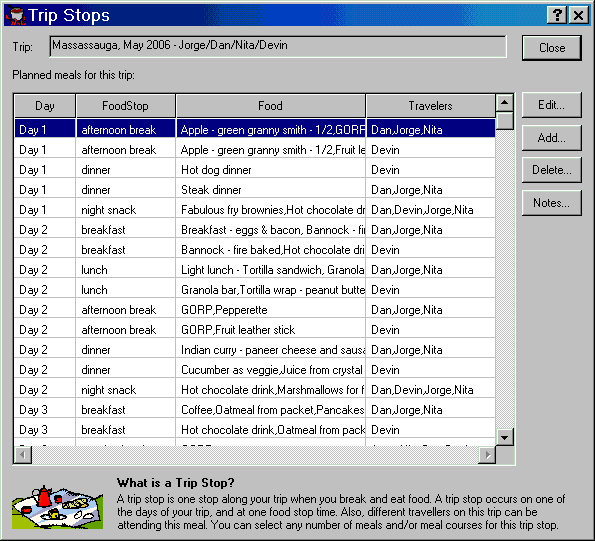595x541 pixels.
Task: Add a new trip stop
Action: (x=551, y=138)
